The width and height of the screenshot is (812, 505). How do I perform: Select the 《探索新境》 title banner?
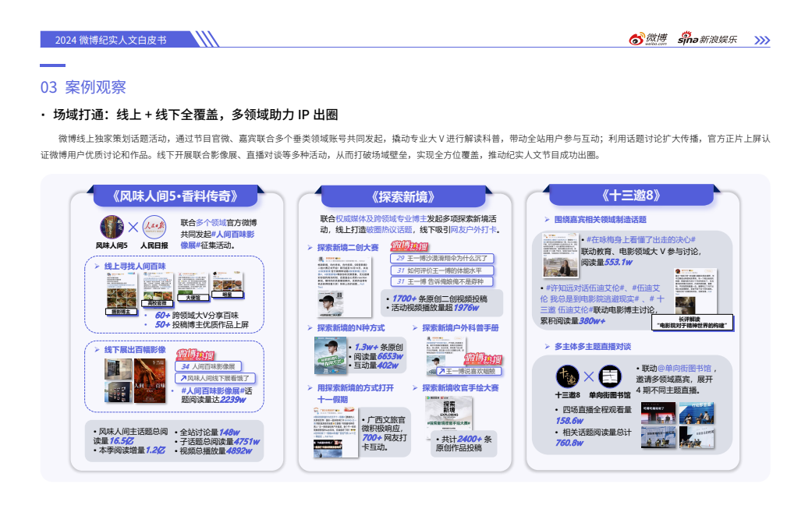(x=403, y=196)
